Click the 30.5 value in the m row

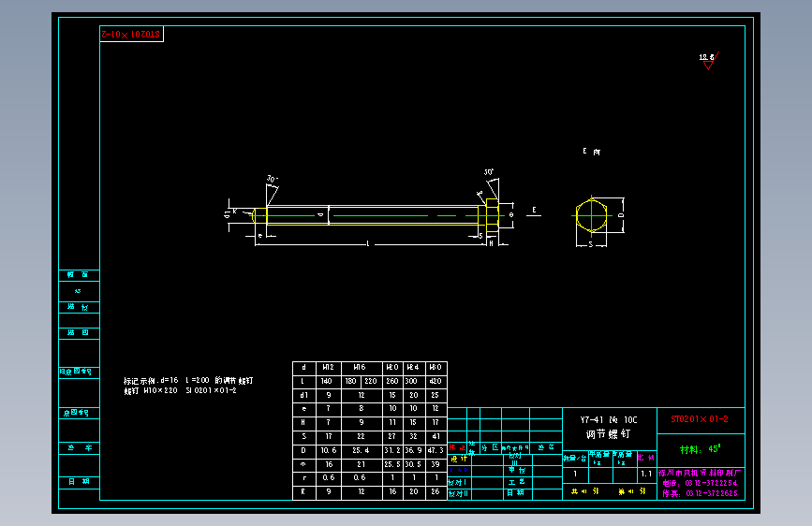tap(413, 464)
